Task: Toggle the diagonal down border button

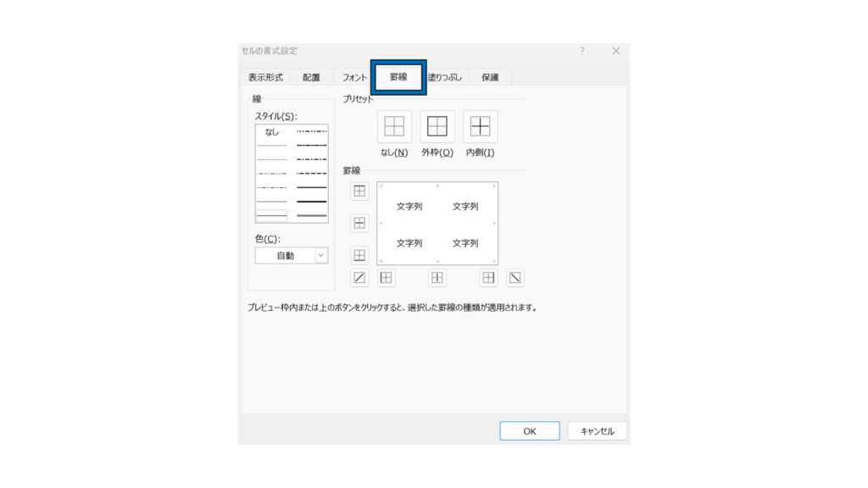Action: [x=515, y=277]
